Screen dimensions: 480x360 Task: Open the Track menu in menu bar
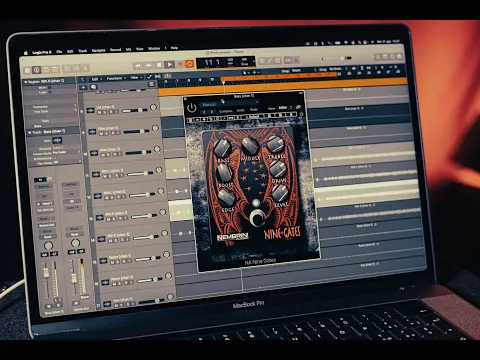[x=83, y=51]
